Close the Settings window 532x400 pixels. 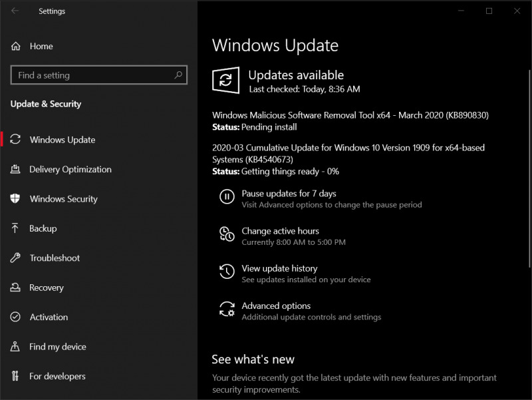point(517,11)
